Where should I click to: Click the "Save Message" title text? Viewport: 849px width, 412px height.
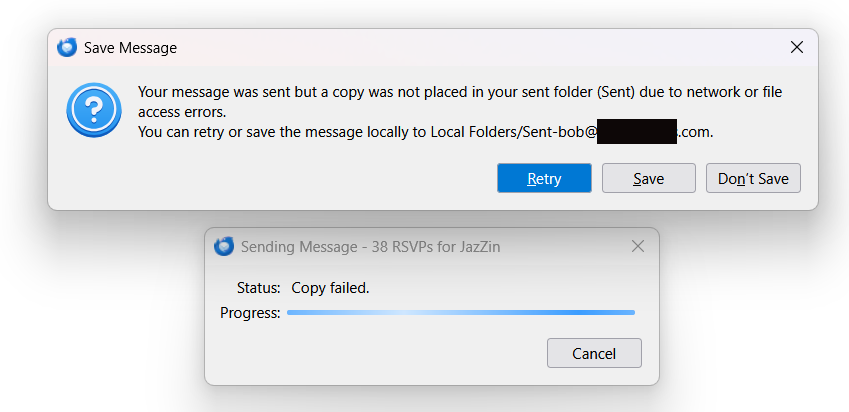pos(130,47)
